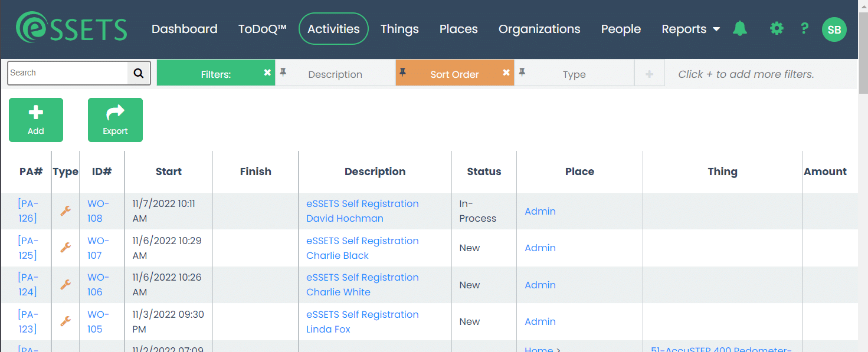868x352 pixels.
Task: Sort by the Status column header
Action: [x=484, y=172]
